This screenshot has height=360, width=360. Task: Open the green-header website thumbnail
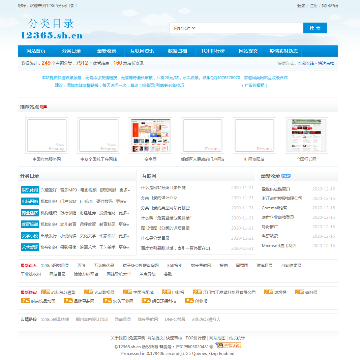307,135
